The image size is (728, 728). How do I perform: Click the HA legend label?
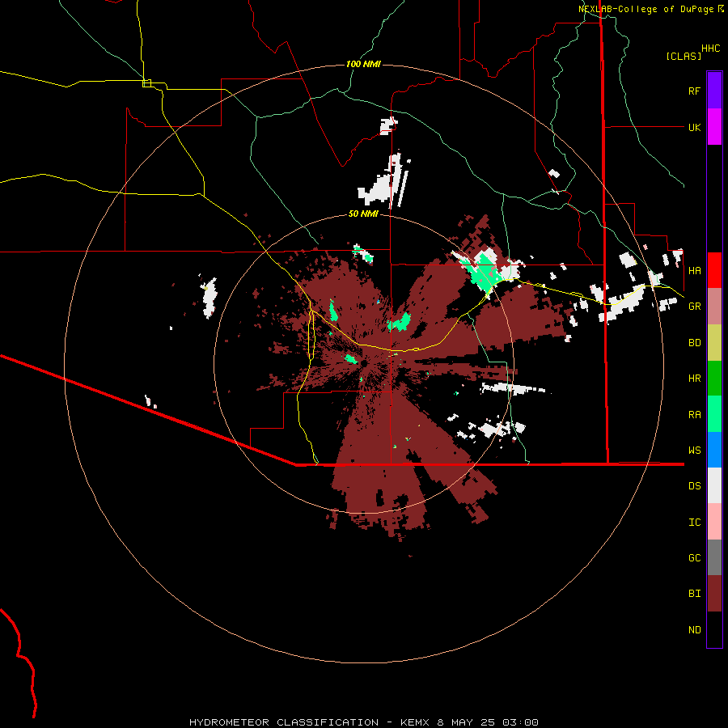click(694, 270)
